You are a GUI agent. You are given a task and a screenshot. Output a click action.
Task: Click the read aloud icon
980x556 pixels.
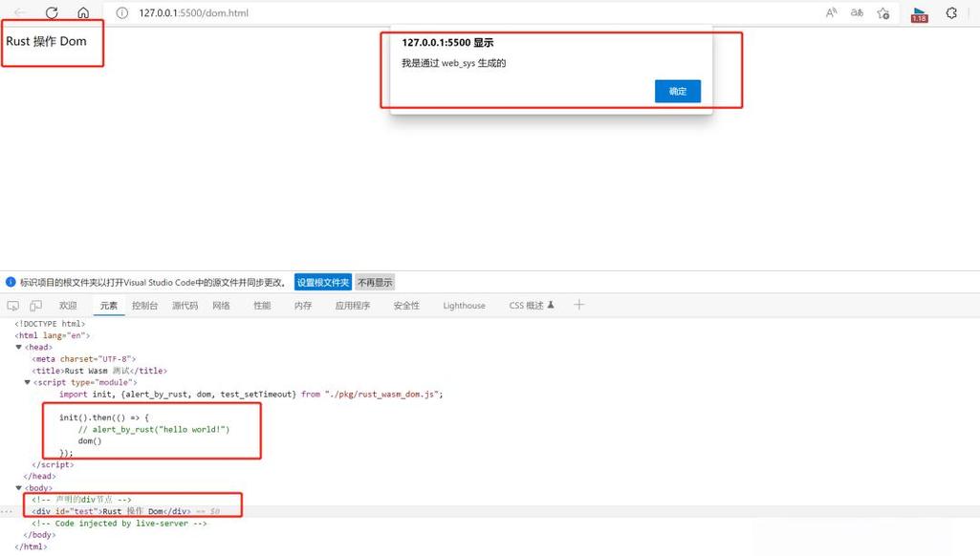[831, 12]
